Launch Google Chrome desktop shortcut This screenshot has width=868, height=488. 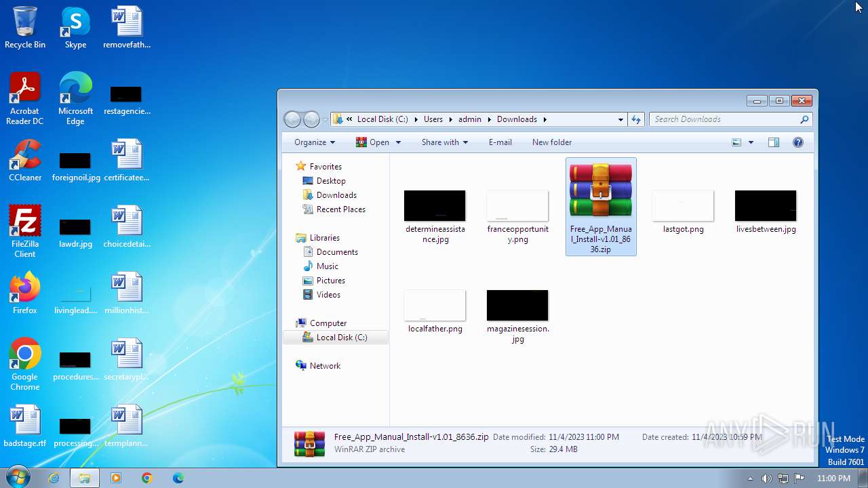(x=25, y=365)
